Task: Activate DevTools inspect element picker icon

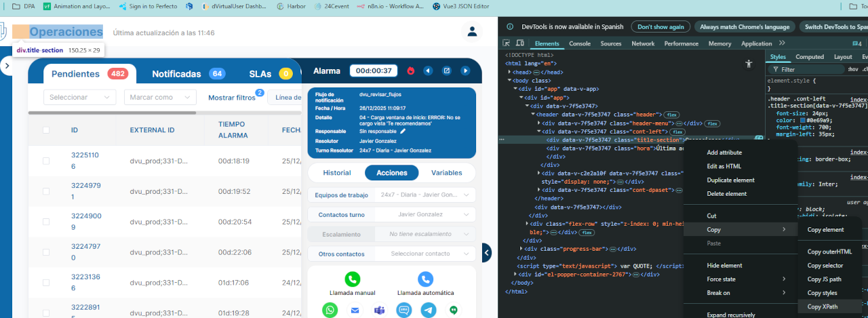Action: (x=506, y=43)
